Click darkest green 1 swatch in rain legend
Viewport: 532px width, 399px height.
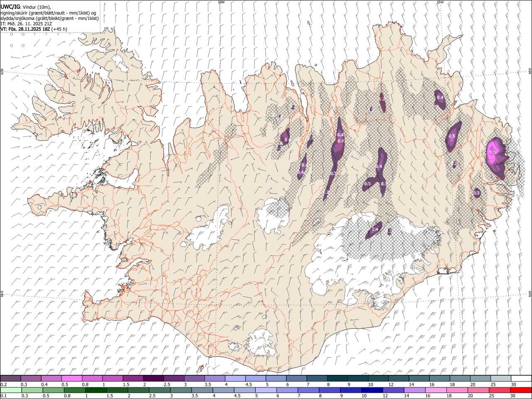(x=96, y=390)
